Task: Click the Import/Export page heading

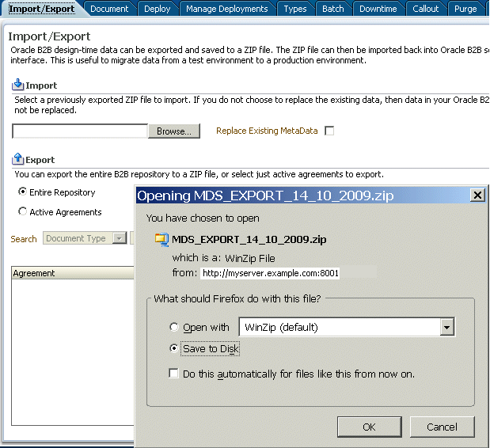Action: click(x=49, y=37)
